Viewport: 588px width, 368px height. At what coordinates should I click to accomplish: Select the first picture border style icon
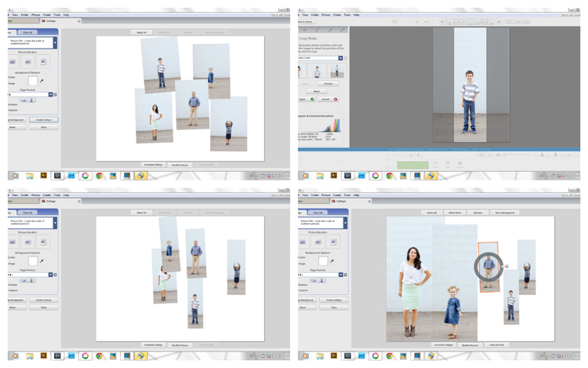13,61
